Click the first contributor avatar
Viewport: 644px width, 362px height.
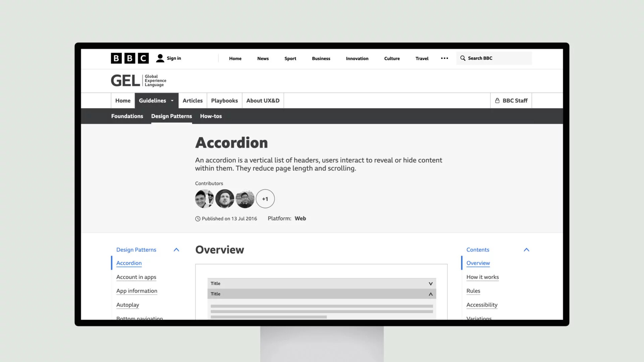pyautogui.click(x=204, y=199)
